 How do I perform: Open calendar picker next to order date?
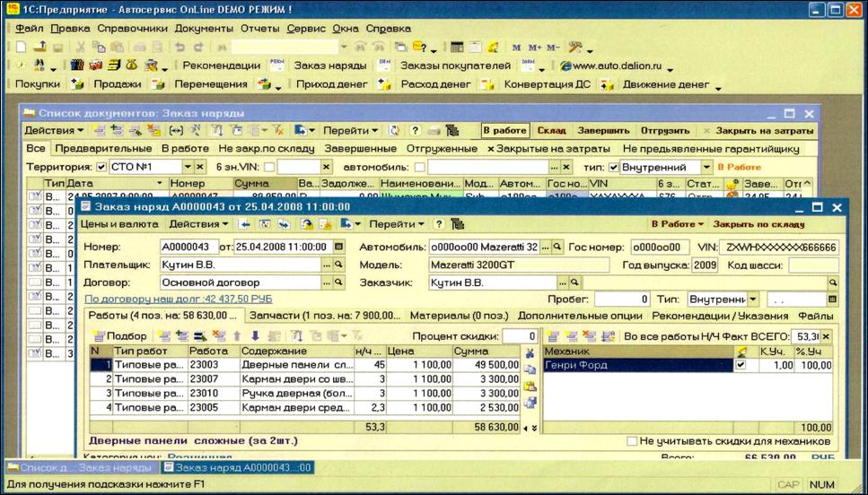(x=338, y=247)
